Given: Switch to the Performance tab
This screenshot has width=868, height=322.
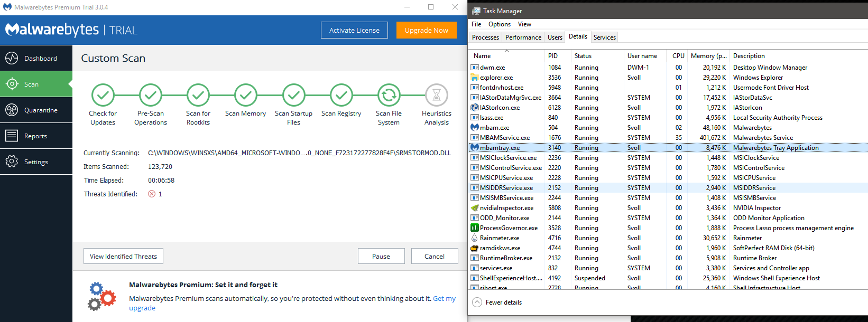Looking at the screenshot, I should pos(523,37).
